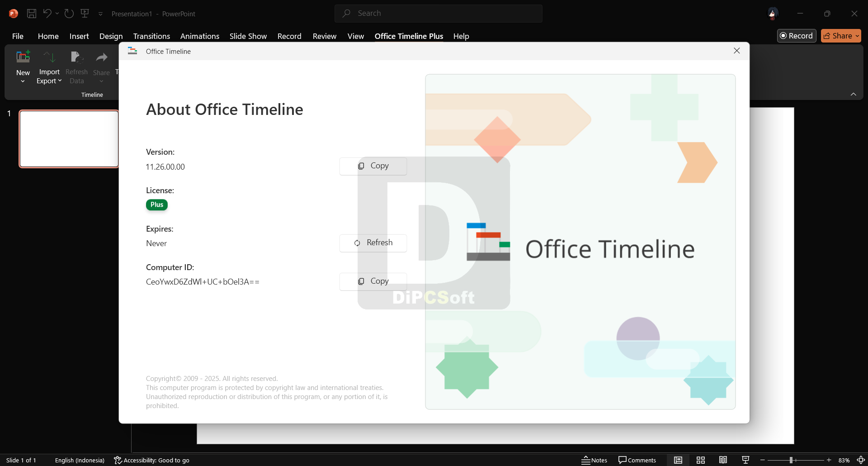Switch to Reading view
868x466 pixels.
tap(723, 460)
